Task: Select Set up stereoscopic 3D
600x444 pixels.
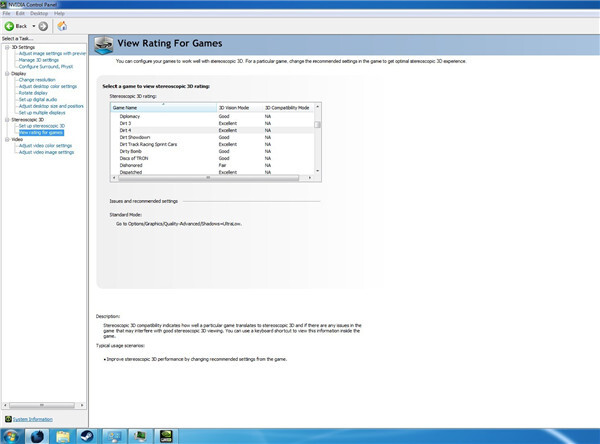Action: pyautogui.click(x=41, y=126)
